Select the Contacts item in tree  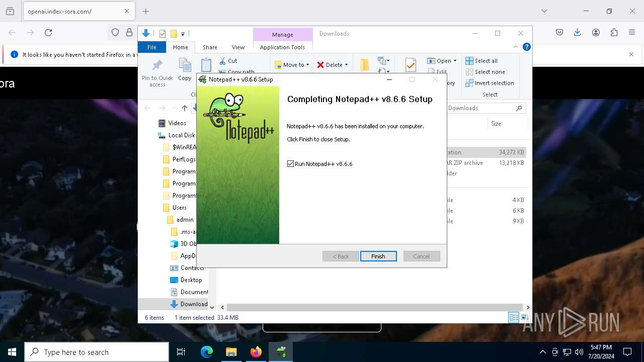[187, 268]
